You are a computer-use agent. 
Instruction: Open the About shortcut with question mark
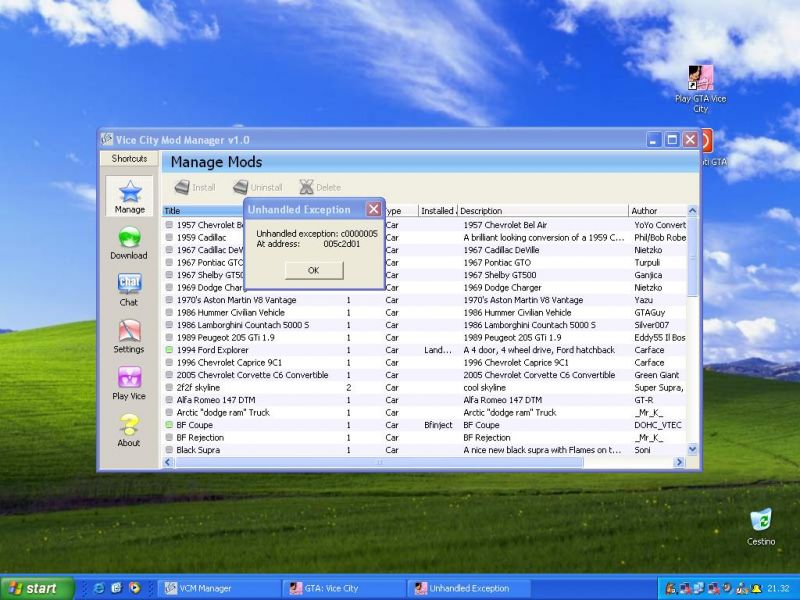tap(129, 430)
